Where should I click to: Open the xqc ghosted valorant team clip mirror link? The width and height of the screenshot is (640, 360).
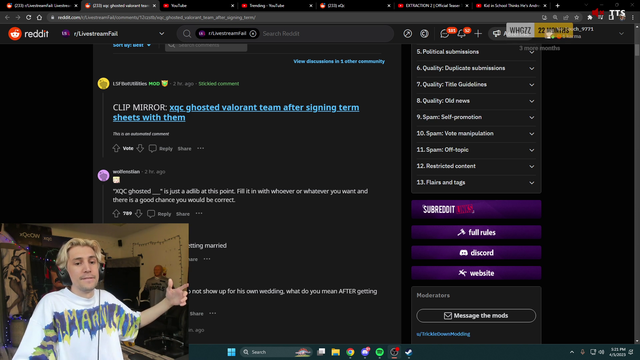coord(236,112)
